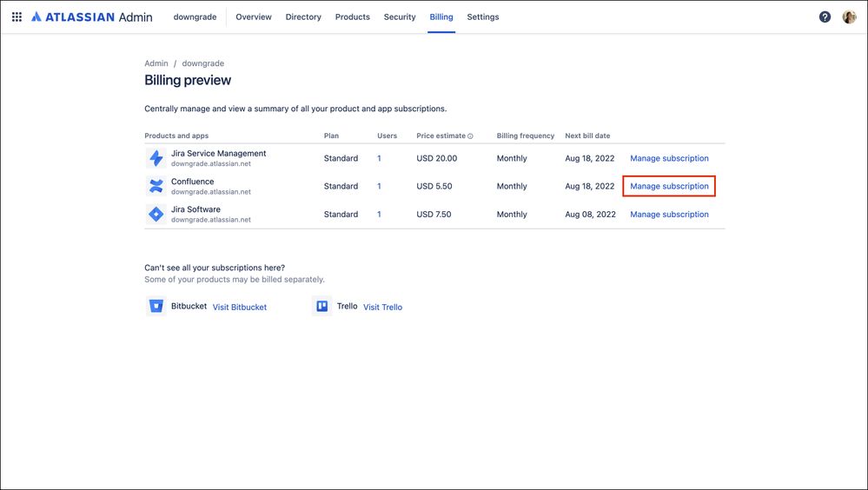Switch to the Products tab
Screen dimensions: 868x490
pos(353,17)
